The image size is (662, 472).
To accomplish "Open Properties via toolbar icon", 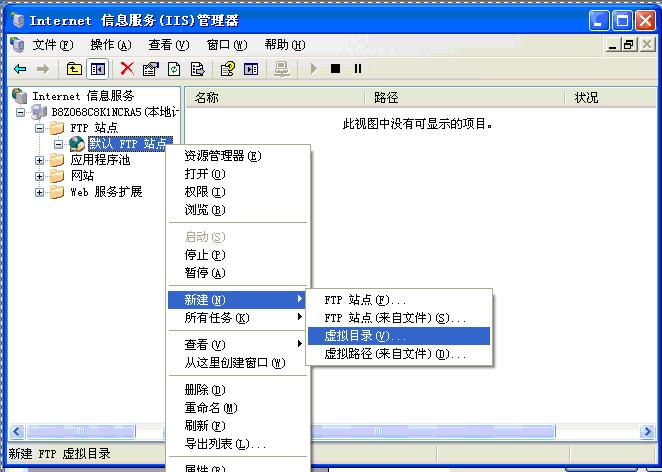I will click(x=150, y=69).
